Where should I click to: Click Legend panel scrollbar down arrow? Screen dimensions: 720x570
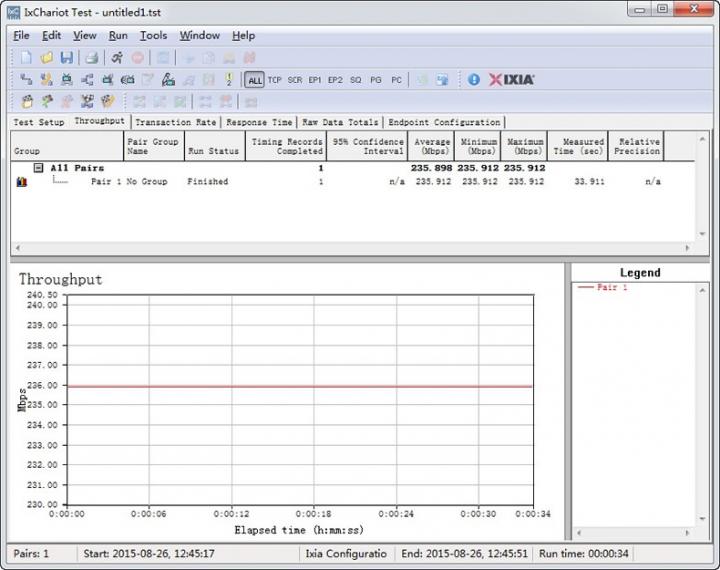tap(702, 519)
